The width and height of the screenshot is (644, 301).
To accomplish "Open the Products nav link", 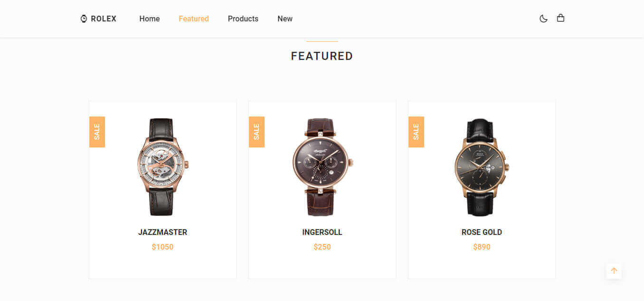I will [x=243, y=19].
